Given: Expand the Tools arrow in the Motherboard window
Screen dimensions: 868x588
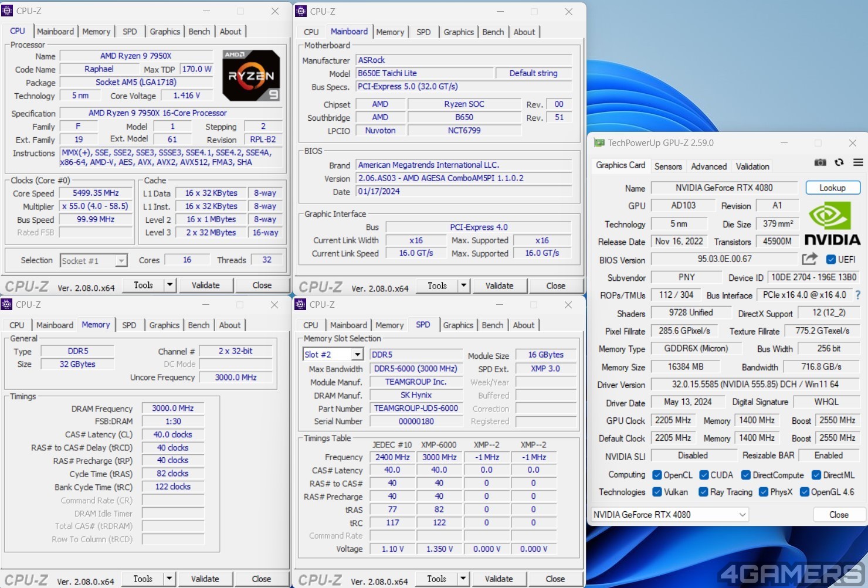Looking at the screenshot, I should tap(463, 285).
